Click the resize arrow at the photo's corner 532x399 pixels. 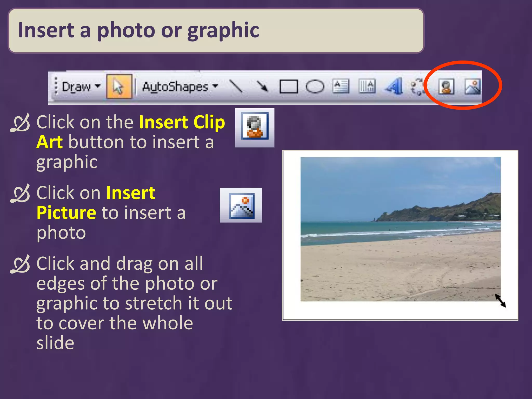pos(500,301)
